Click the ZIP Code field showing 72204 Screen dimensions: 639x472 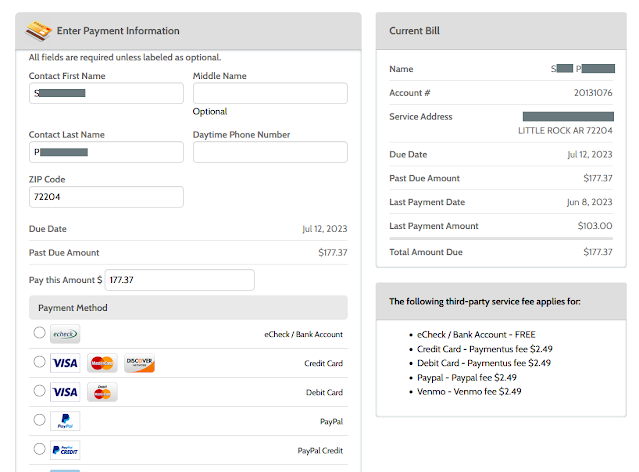[x=106, y=197]
